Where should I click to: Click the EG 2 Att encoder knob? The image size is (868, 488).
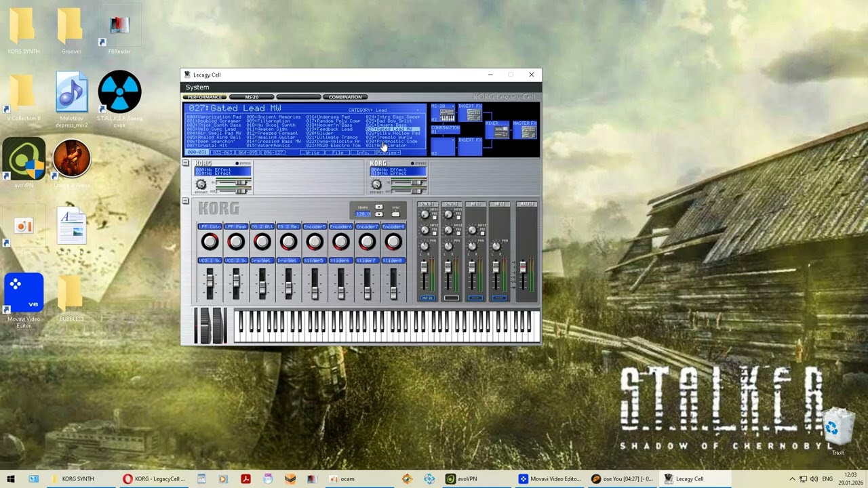coord(262,241)
